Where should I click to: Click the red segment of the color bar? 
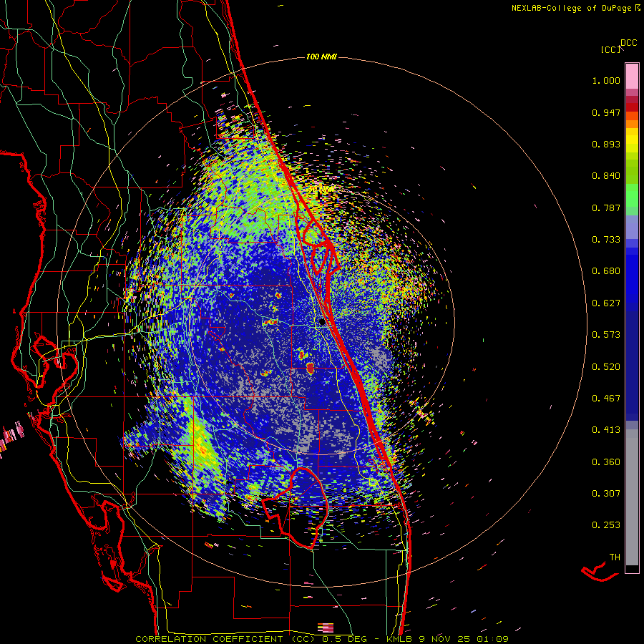632,107
